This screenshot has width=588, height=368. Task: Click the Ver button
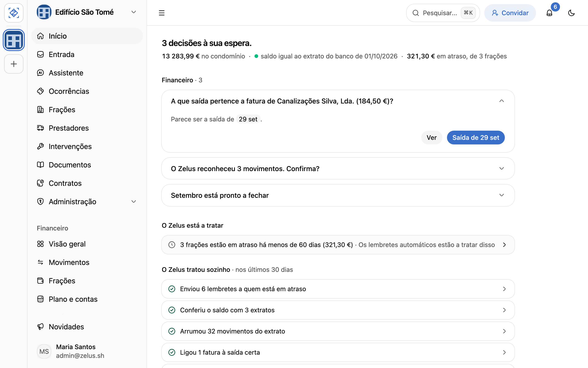pyautogui.click(x=432, y=138)
